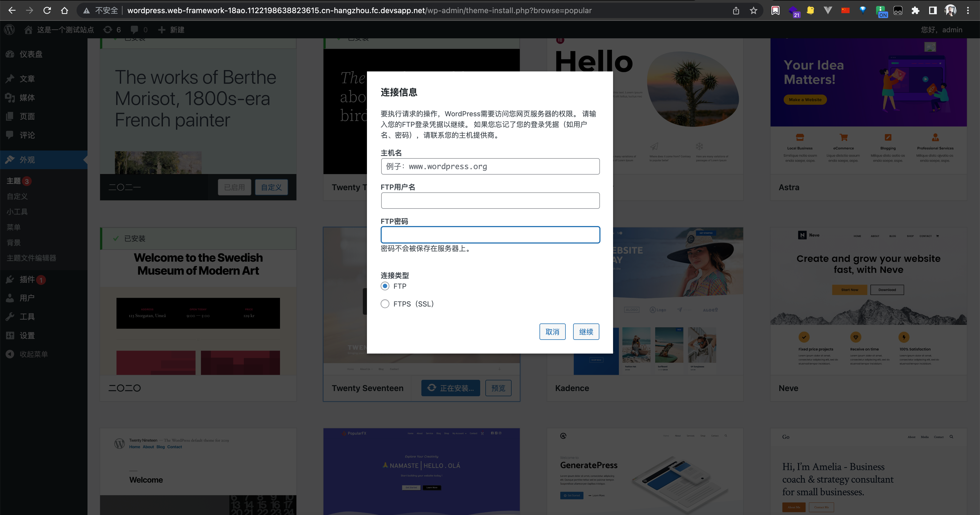Open 用户 users menu
Screen dimensions: 980x515
click(x=44, y=298)
